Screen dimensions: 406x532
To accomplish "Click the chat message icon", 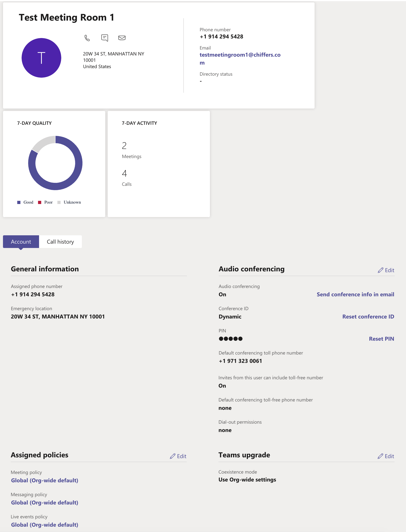I will (x=104, y=38).
